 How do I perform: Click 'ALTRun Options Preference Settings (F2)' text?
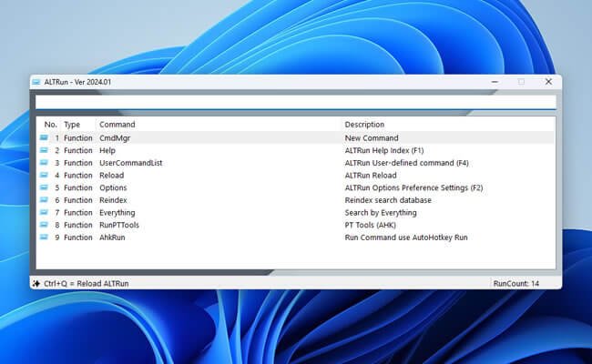(x=413, y=187)
